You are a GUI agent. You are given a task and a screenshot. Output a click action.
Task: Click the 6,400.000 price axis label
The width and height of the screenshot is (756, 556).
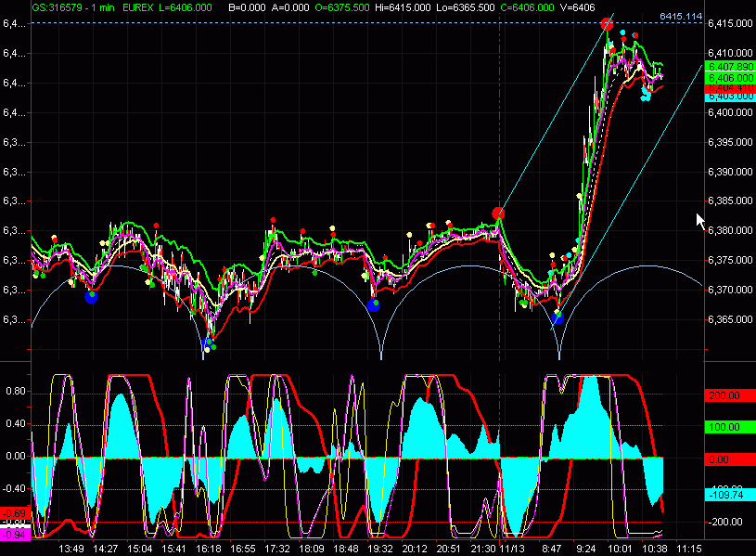pyautogui.click(x=730, y=112)
